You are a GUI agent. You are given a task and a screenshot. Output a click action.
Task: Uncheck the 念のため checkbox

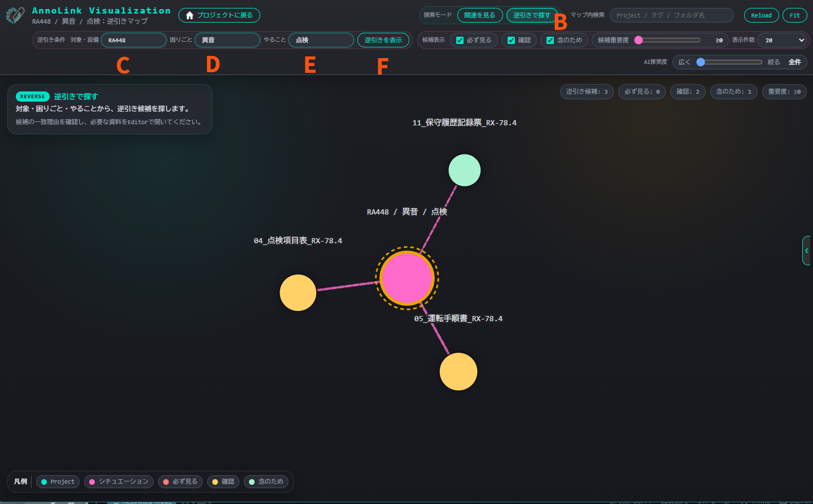(x=550, y=40)
